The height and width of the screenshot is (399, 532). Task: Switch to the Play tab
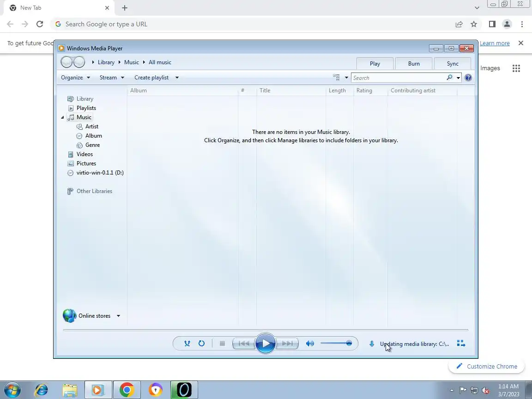375,63
